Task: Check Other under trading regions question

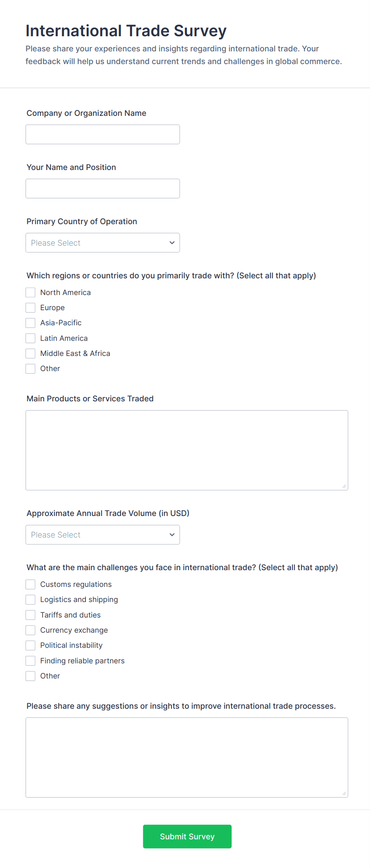Action: pyautogui.click(x=30, y=368)
